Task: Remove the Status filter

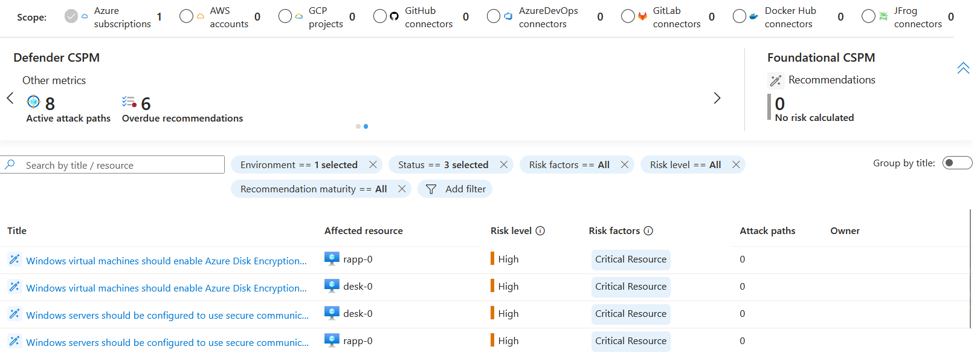Action: 503,164
